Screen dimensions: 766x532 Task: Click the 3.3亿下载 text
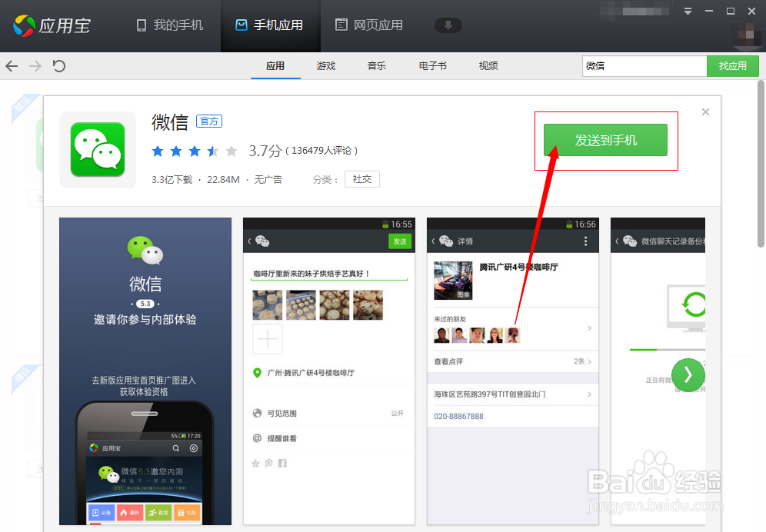[x=172, y=179]
